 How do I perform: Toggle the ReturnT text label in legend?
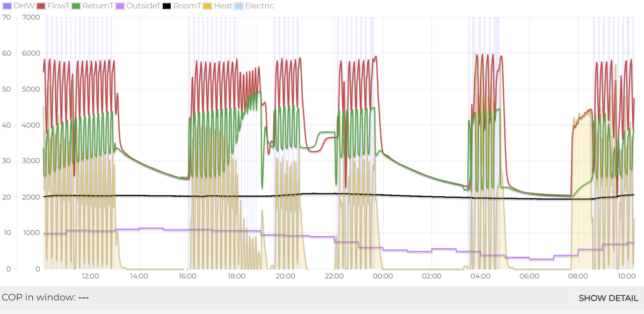pos(97,6)
